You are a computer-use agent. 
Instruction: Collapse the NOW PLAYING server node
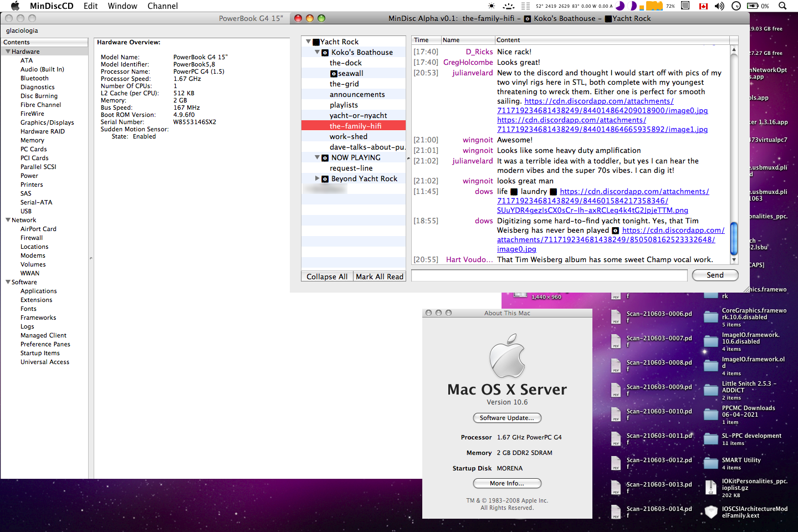pyautogui.click(x=318, y=157)
